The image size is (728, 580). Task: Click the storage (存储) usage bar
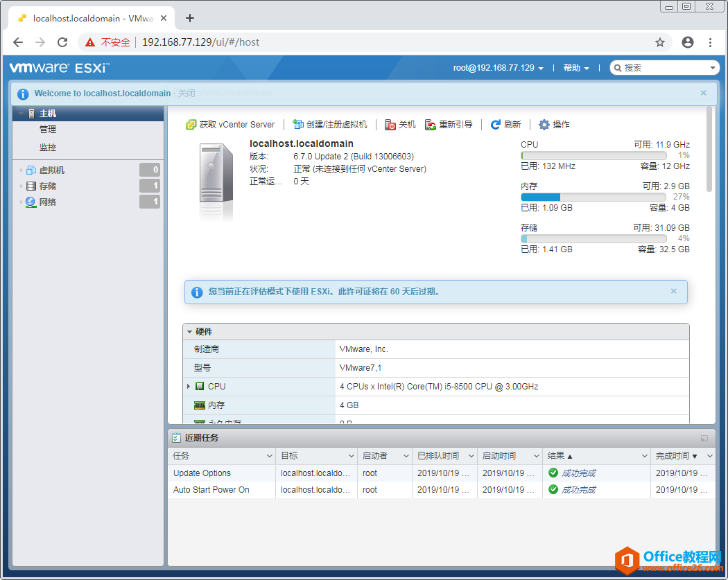click(x=593, y=238)
